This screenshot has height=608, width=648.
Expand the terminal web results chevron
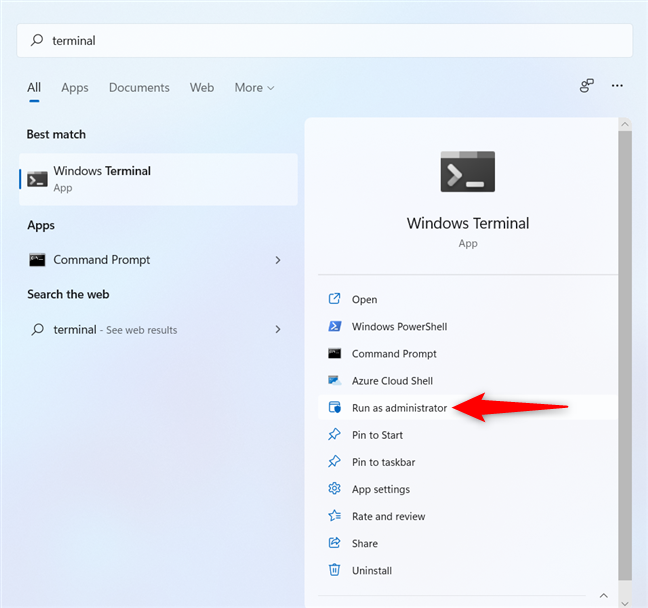tap(278, 329)
